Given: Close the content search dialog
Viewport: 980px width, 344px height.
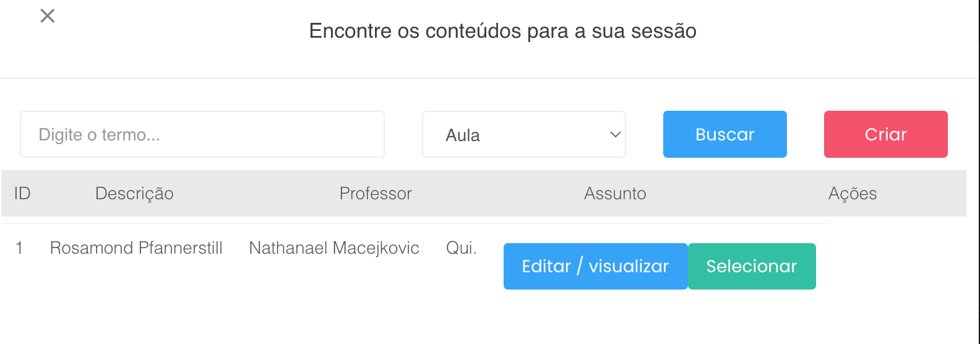Looking at the screenshot, I should pyautogui.click(x=48, y=16).
